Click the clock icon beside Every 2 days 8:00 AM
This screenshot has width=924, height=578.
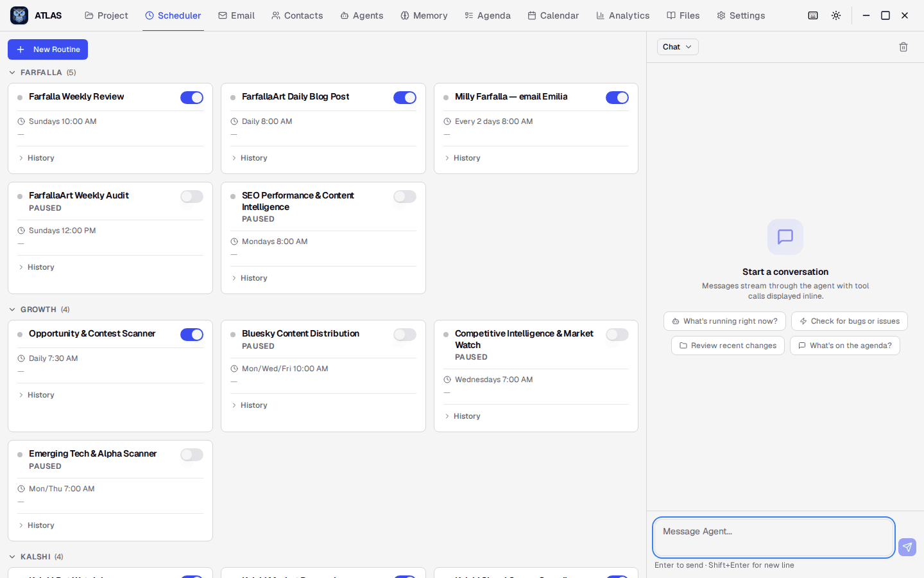click(x=447, y=121)
